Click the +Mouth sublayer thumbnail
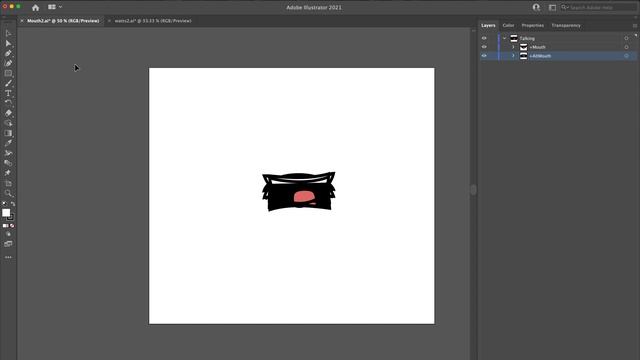The image size is (640, 360). (523, 47)
